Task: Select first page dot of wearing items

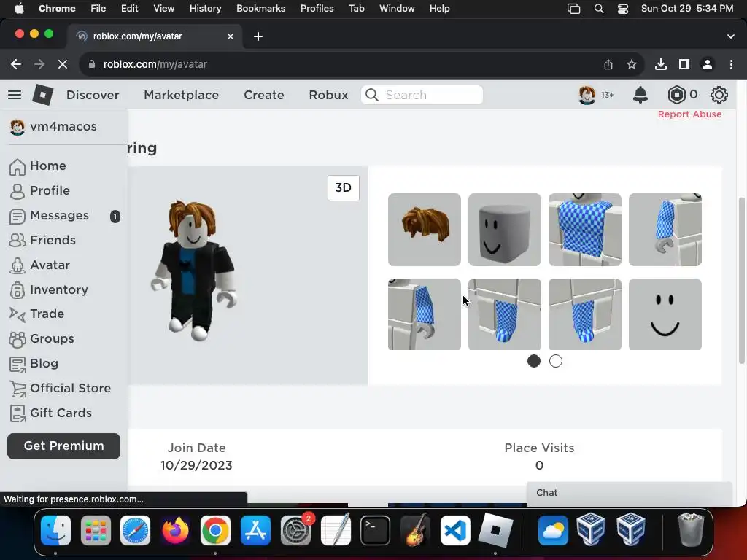Action: click(533, 362)
